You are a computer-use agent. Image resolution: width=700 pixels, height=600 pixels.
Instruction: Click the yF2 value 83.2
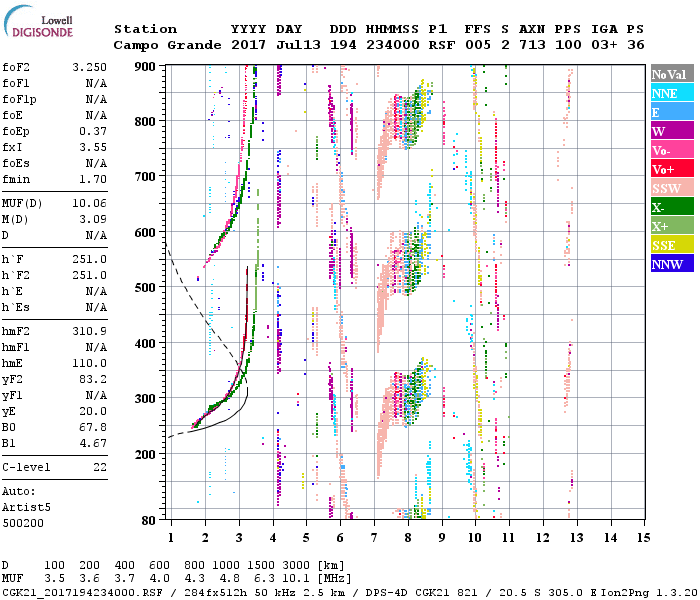(93, 379)
